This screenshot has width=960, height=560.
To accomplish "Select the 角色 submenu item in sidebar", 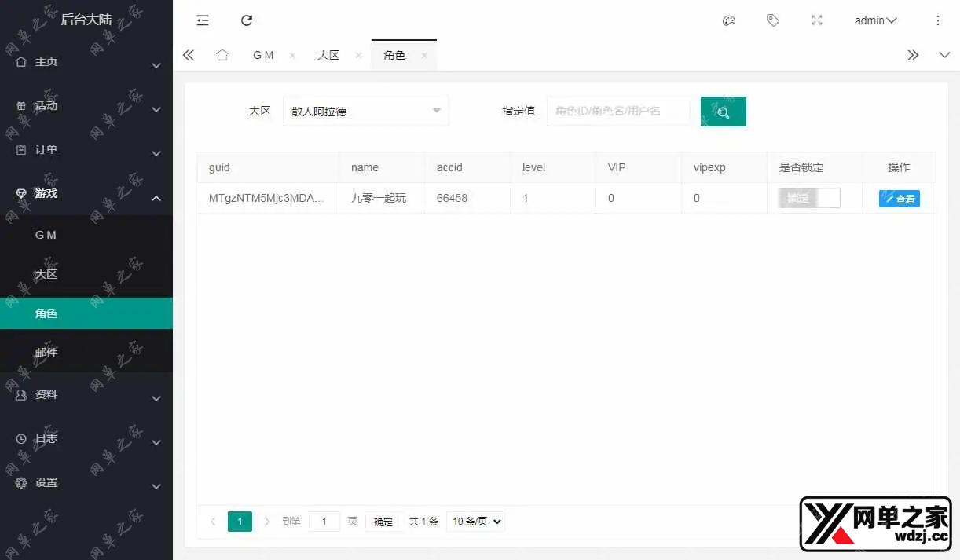I will 86,313.
